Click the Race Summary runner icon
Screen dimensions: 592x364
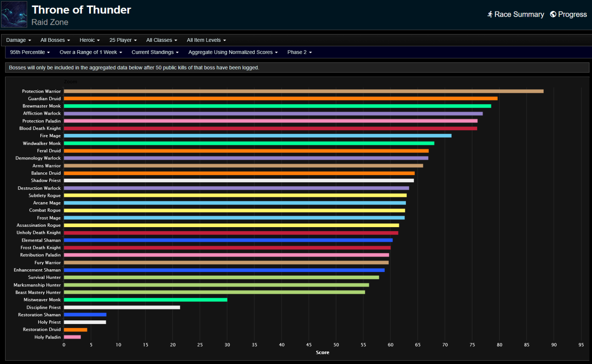click(490, 14)
